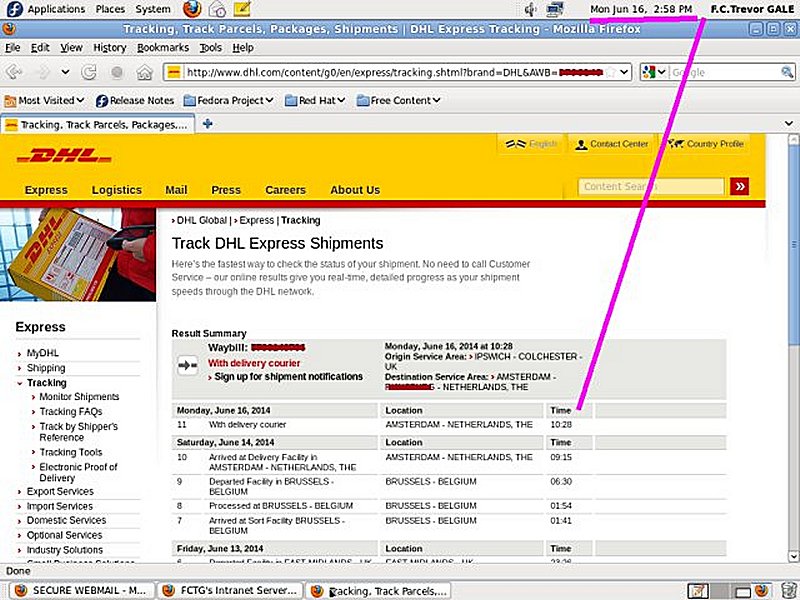The image size is (800, 600).
Task: Click the volume speaker icon in the top panel
Action: [x=531, y=9]
